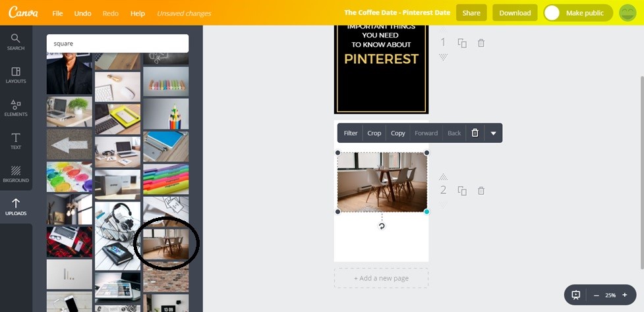The height and width of the screenshot is (312, 644).
Task: Select the blue notebook on wood thumbnail
Action: click(x=166, y=146)
